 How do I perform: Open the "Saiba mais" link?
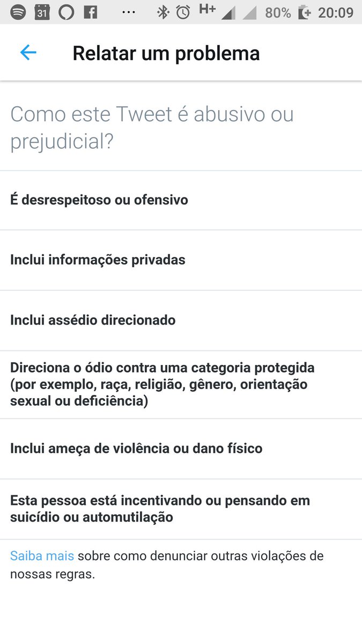[42, 556]
